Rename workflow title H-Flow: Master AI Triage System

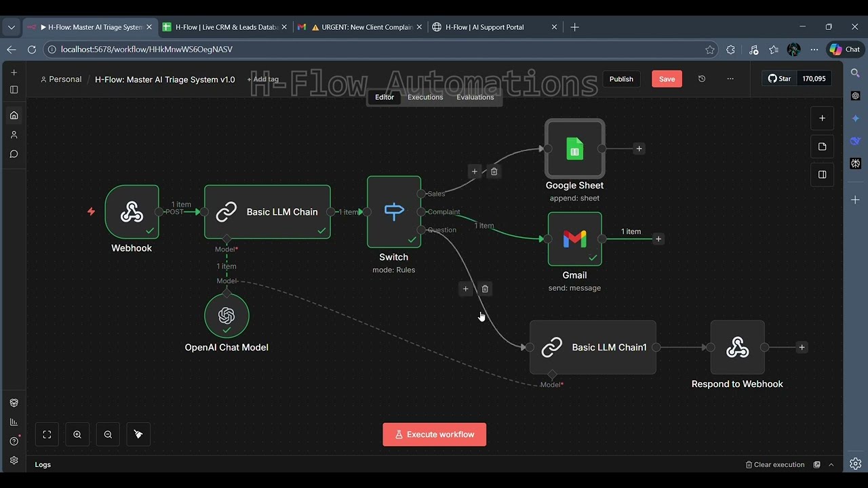point(165,79)
